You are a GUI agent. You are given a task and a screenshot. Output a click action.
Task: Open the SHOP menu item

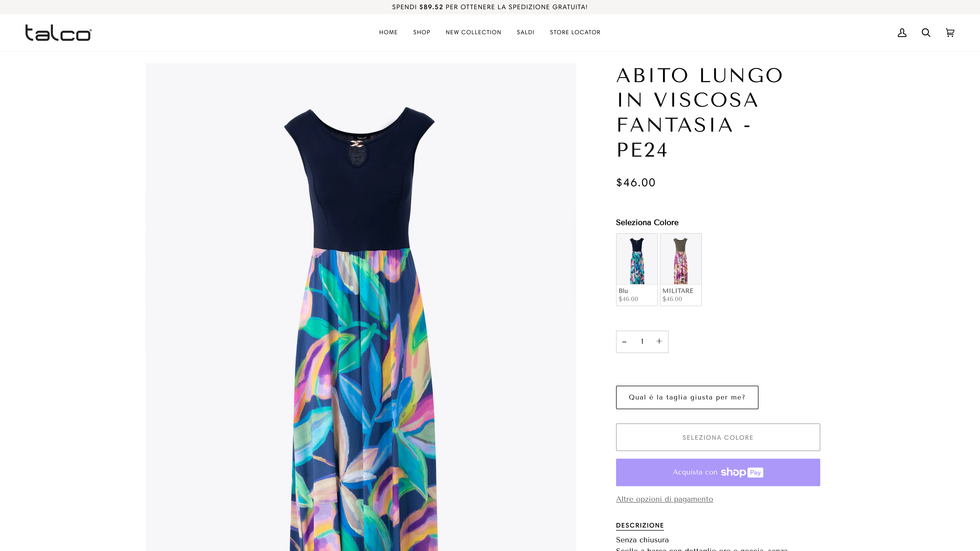coord(421,32)
